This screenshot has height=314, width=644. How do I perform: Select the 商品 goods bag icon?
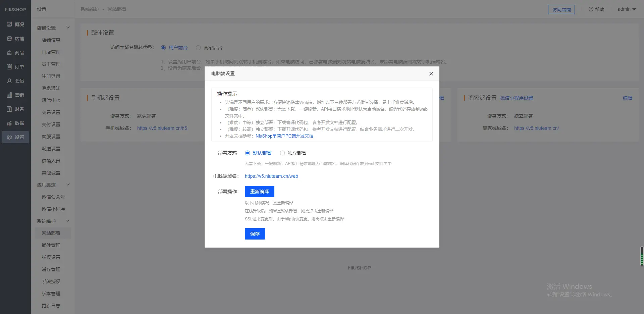[9, 53]
